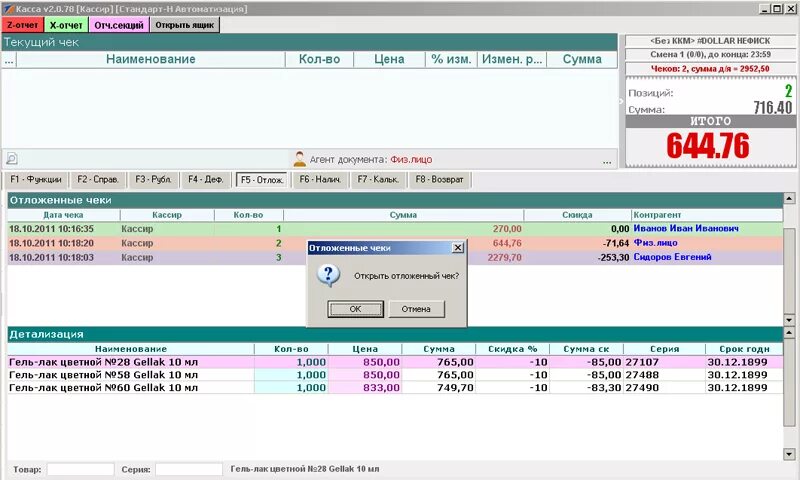
Task: Click Дата чека column header
Action: [63, 215]
